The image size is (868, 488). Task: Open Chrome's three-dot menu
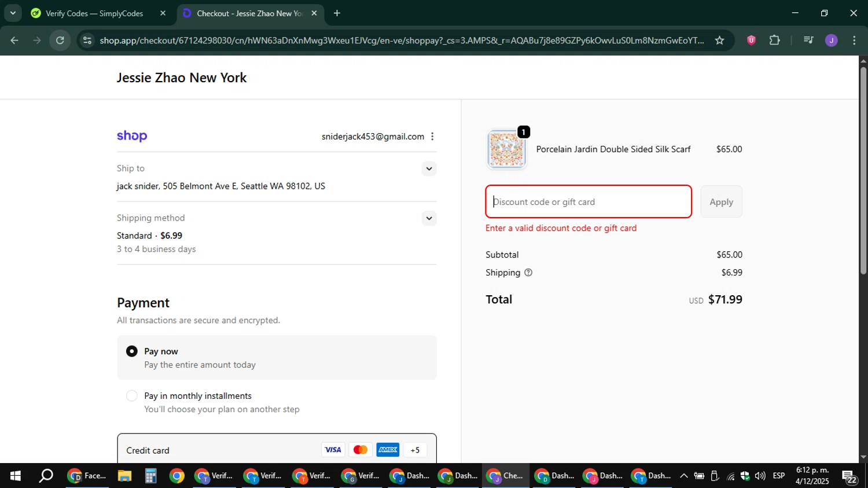coord(854,40)
